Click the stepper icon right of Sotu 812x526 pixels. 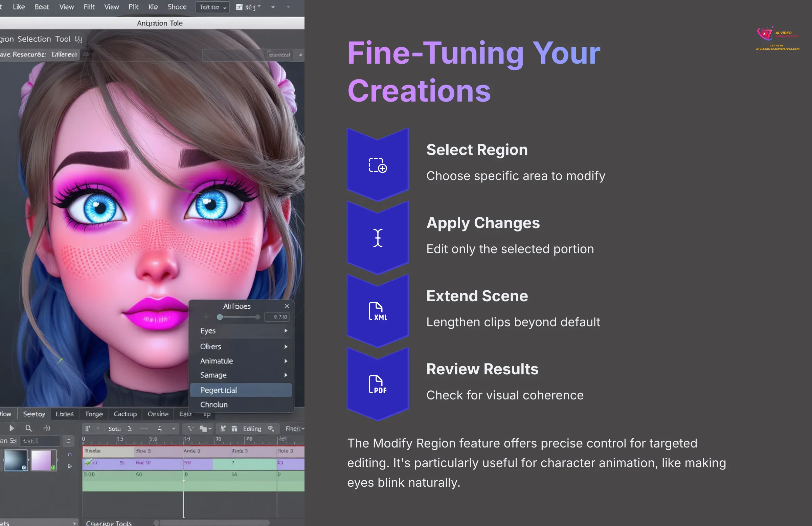pos(130,429)
